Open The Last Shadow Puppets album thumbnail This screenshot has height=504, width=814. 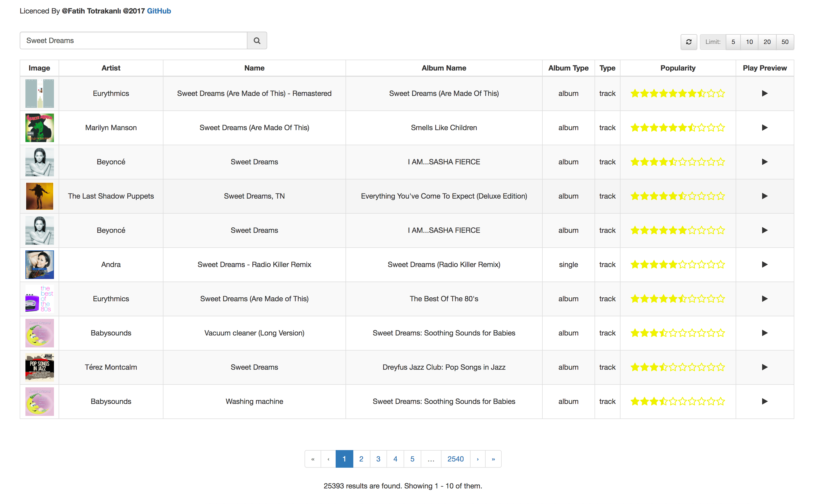pos(39,196)
